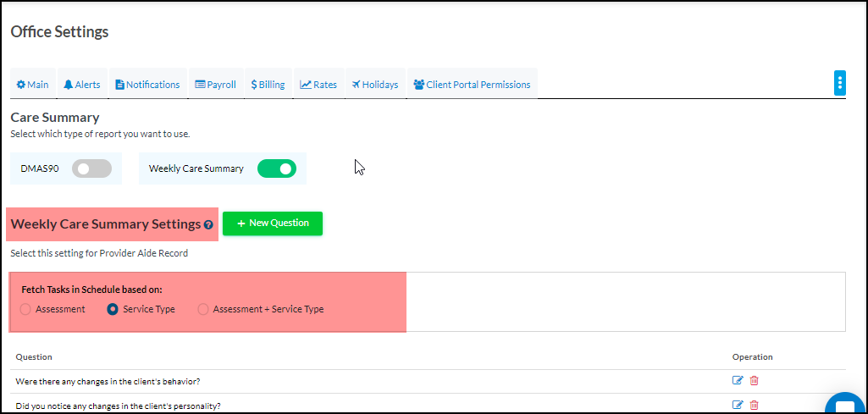
Task: Click edit icon for client's personality question
Action: [x=737, y=406]
